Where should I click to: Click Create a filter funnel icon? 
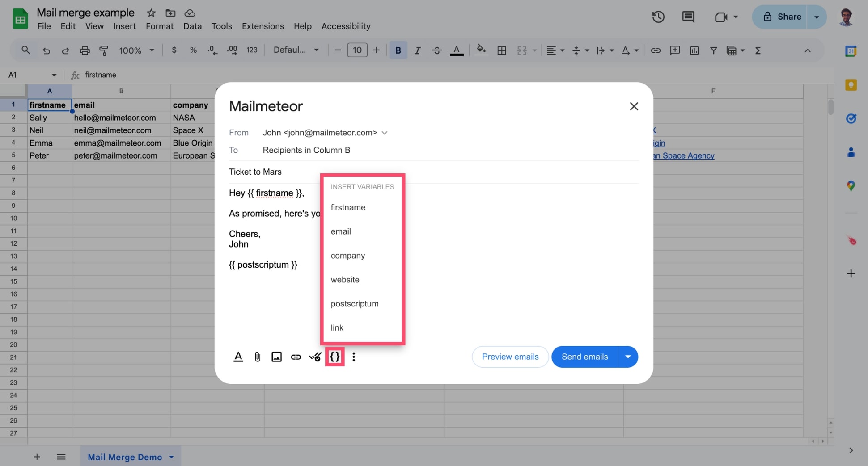714,50
